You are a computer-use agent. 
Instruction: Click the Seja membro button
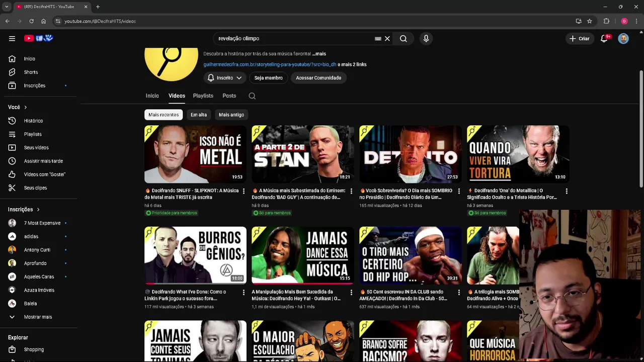268,78
